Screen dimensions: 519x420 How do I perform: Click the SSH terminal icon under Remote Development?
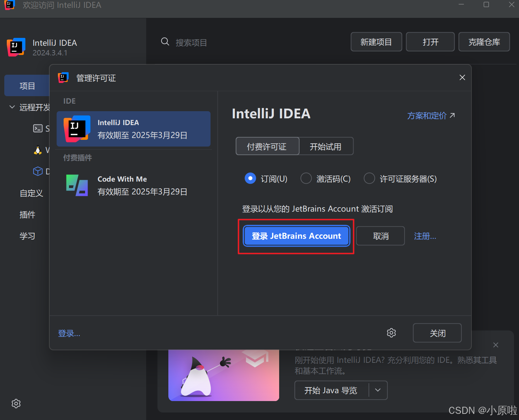tap(38, 128)
